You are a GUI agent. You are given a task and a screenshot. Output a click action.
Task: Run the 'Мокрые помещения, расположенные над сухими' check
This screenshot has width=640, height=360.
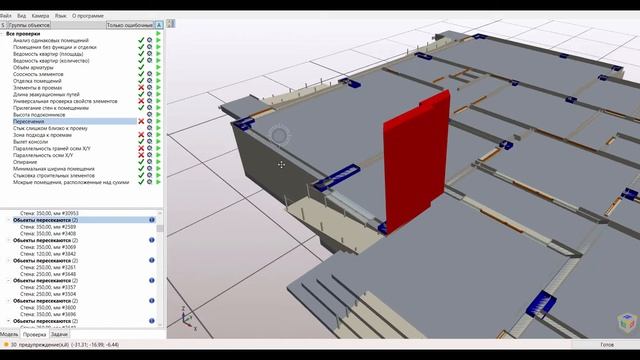click(x=158, y=182)
